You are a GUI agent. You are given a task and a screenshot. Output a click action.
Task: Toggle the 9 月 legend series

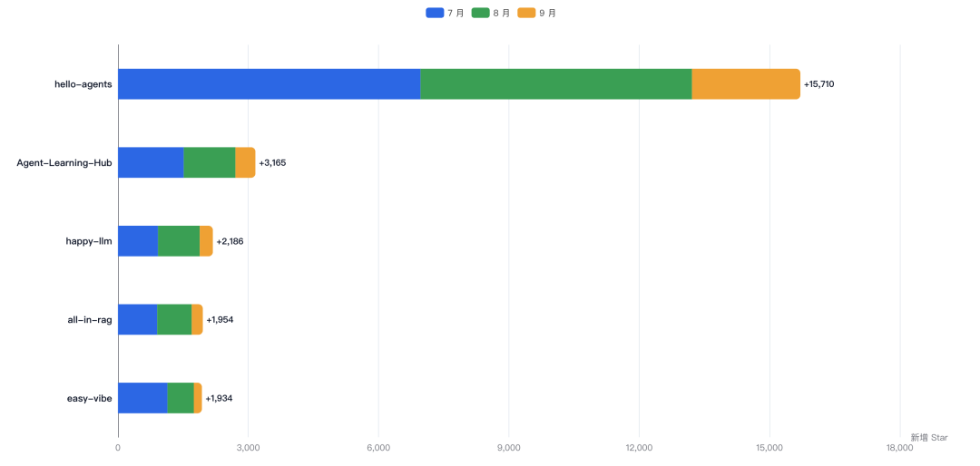537,13
